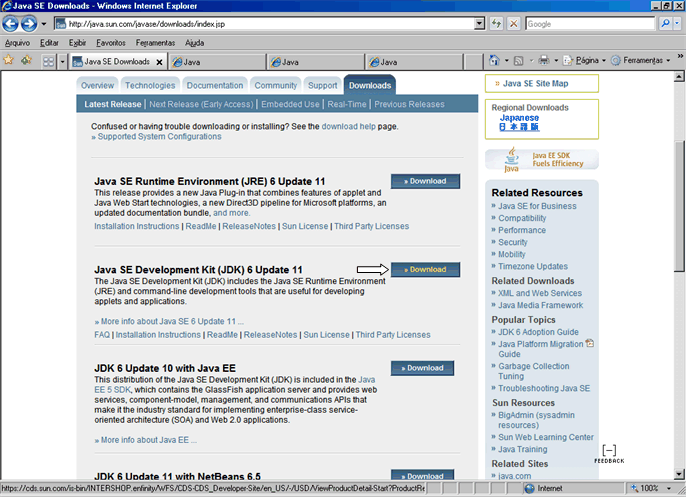This screenshot has height=498, width=687.
Task: Open the Supported System Configurations link
Action: 159,137
